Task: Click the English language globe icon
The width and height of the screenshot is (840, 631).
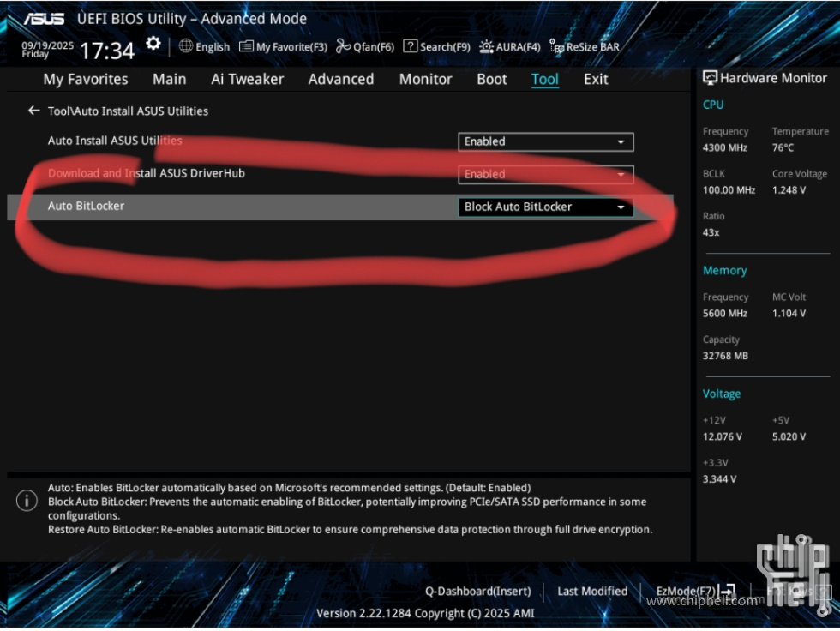Action: point(186,46)
